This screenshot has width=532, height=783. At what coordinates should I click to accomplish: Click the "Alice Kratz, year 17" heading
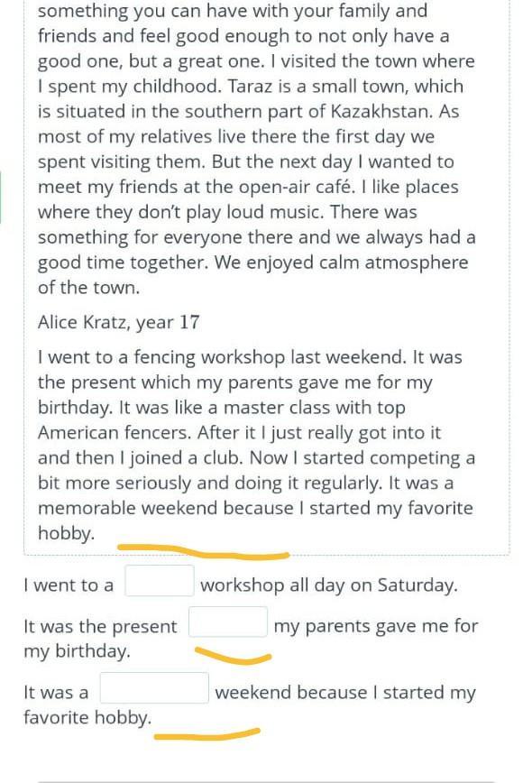[x=119, y=323]
